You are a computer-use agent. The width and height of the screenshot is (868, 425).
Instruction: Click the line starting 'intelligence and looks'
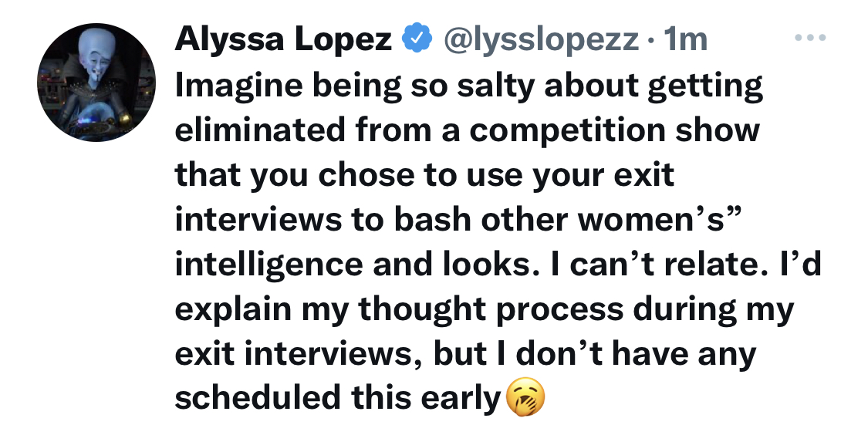[x=498, y=265]
